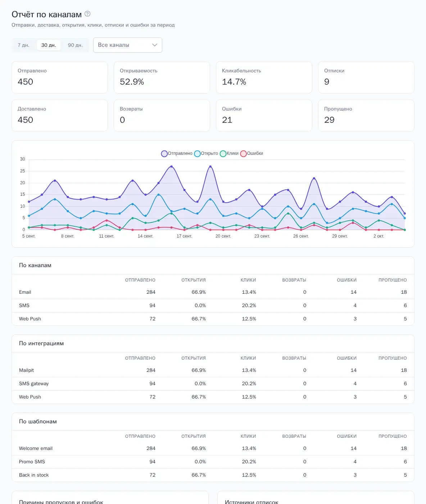
Task: Click Пропущено column header in По шаблонам
Action: tap(393, 436)
